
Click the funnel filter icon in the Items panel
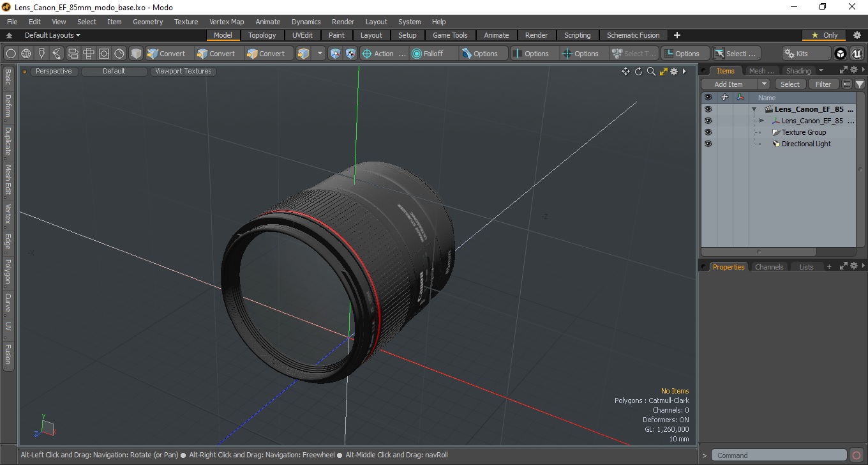(x=860, y=84)
